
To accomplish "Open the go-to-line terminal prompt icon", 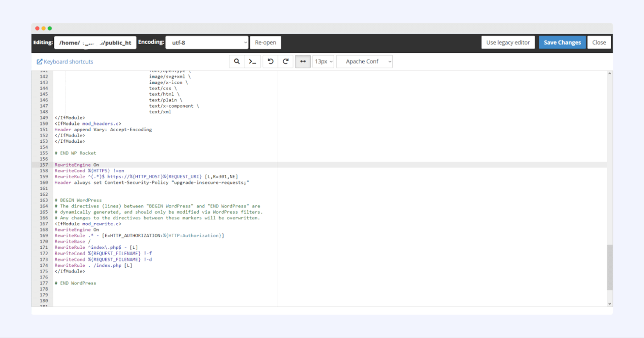I will coord(252,61).
